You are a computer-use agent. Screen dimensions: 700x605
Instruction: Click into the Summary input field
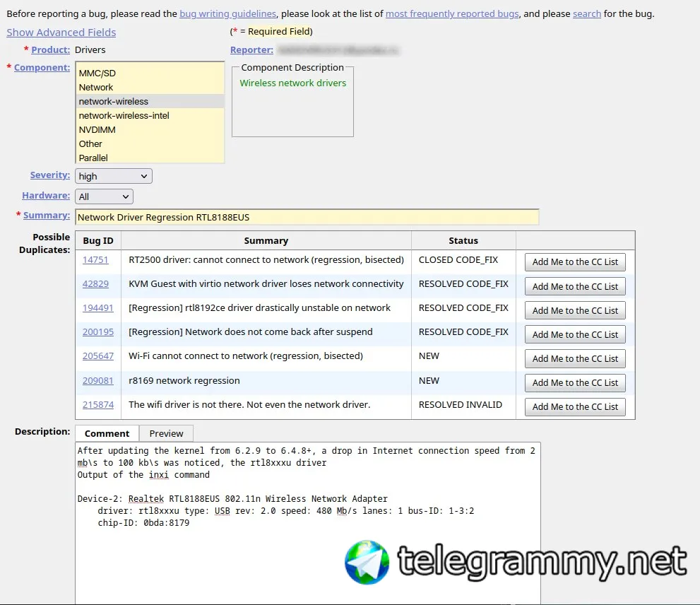[x=307, y=217]
